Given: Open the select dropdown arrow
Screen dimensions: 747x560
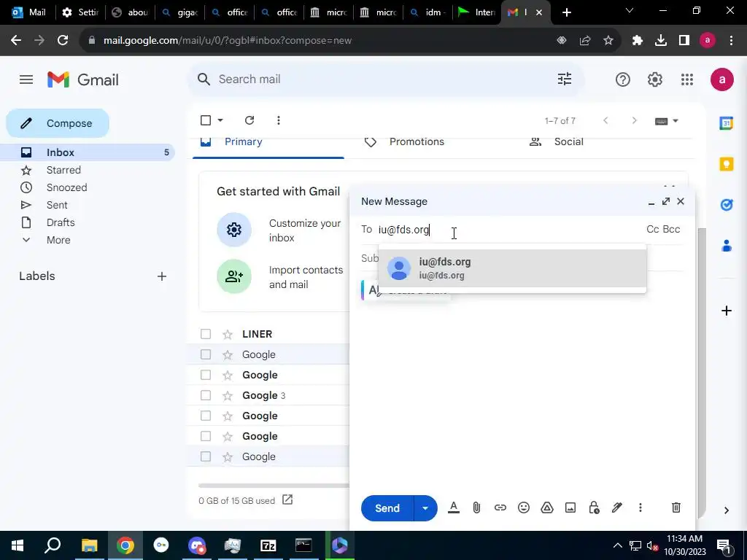Looking at the screenshot, I should click(x=220, y=120).
